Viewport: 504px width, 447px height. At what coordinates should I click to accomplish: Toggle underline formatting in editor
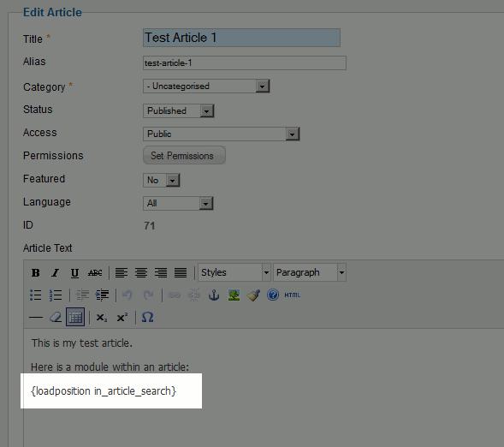click(74, 272)
